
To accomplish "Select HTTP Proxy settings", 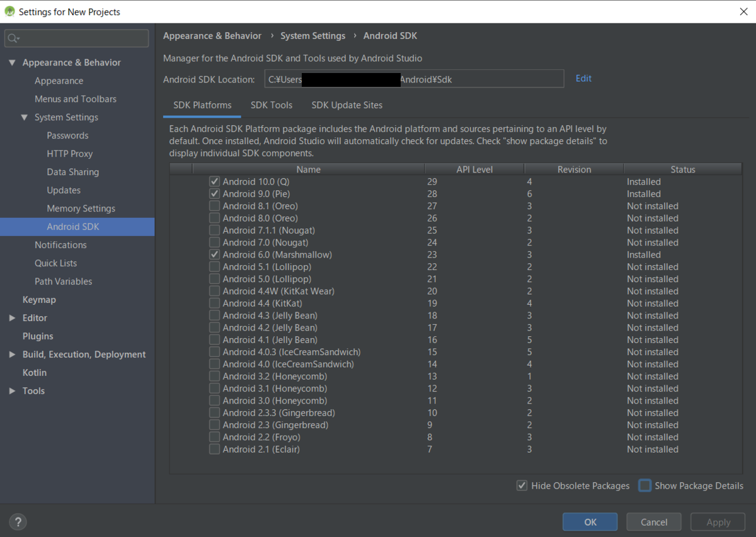I will pos(69,154).
